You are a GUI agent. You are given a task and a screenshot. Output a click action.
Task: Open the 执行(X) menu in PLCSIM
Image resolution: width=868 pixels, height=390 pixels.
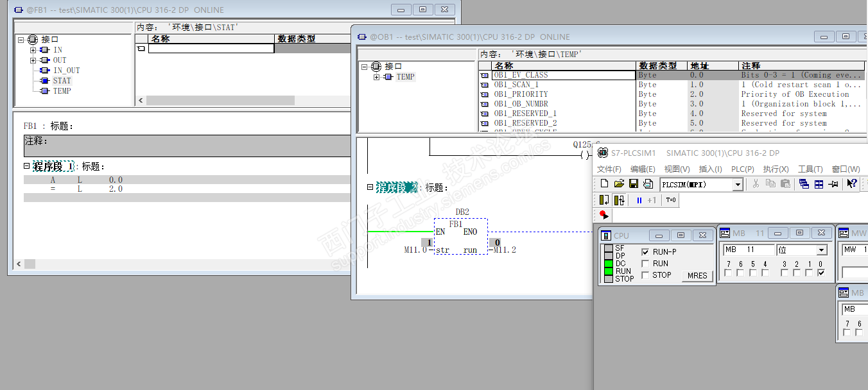(x=776, y=169)
